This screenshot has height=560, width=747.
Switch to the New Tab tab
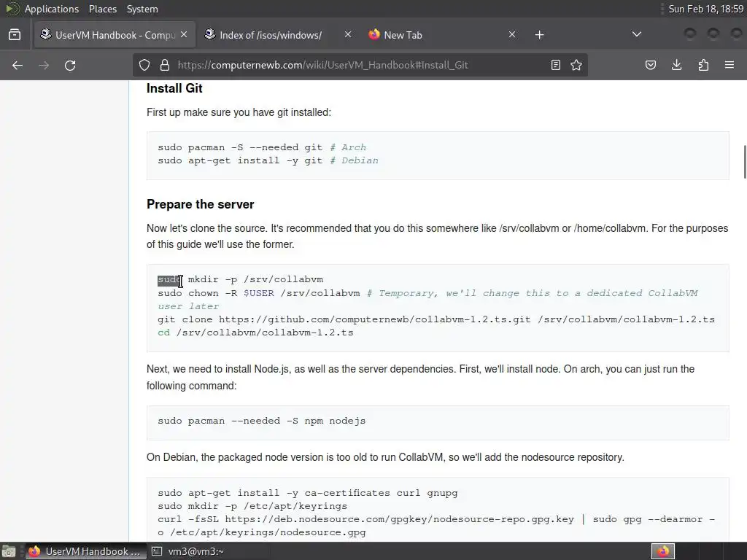point(443,35)
